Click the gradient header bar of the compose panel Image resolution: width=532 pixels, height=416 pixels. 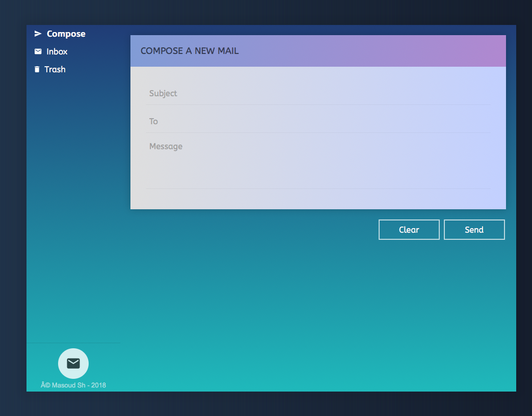pyautogui.click(x=357, y=50)
